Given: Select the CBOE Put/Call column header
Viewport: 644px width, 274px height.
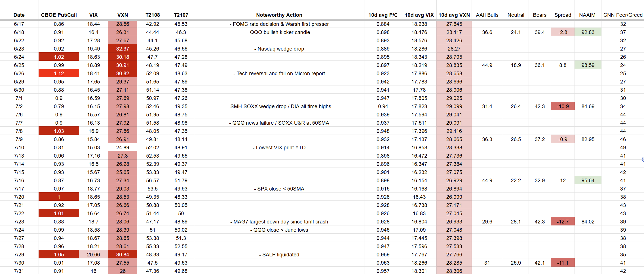Looking at the screenshot, I should [59, 15].
